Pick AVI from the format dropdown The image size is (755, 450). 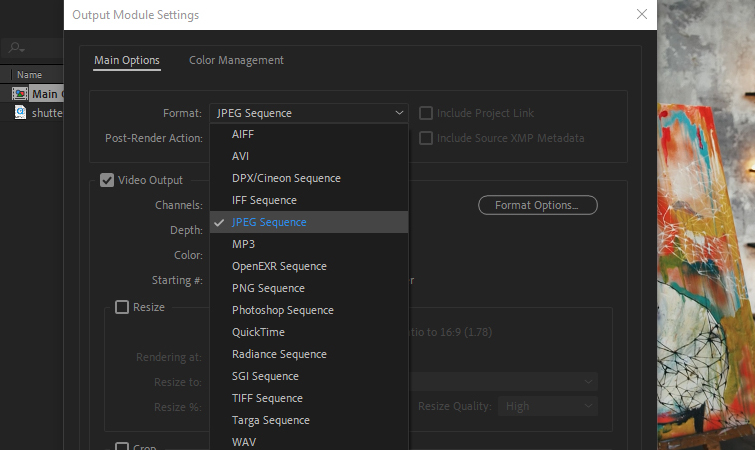pyautogui.click(x=241, y=156)
